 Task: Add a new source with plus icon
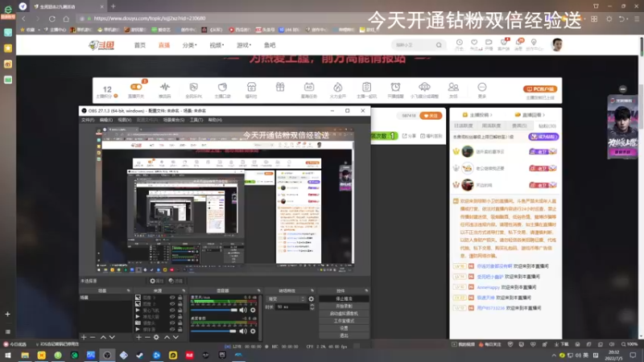click(x=138, y=337)
